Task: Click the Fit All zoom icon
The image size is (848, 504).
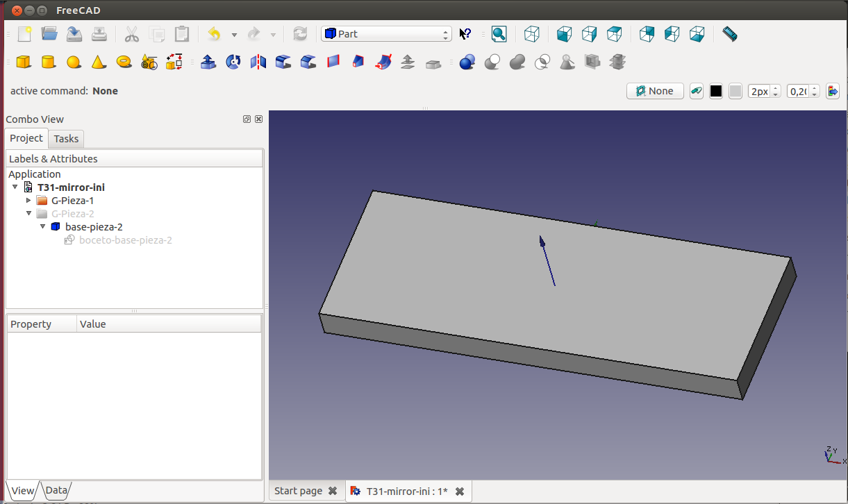Action: click(499, 34)
